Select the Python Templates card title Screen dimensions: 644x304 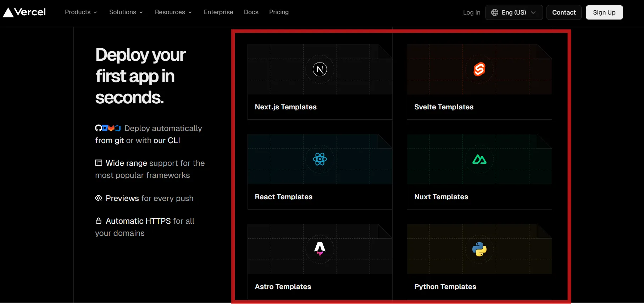coord(445,287)
